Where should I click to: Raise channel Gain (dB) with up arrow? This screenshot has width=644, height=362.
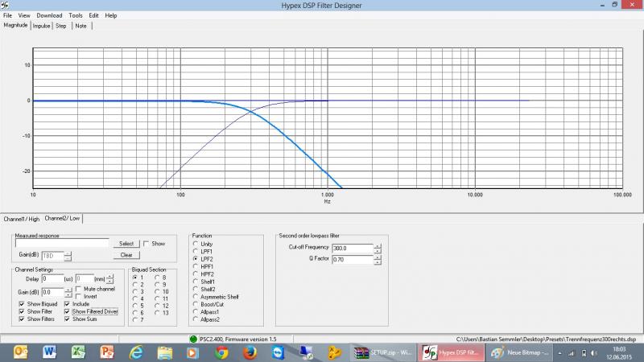pyautogui.click(x=68, y=289)
